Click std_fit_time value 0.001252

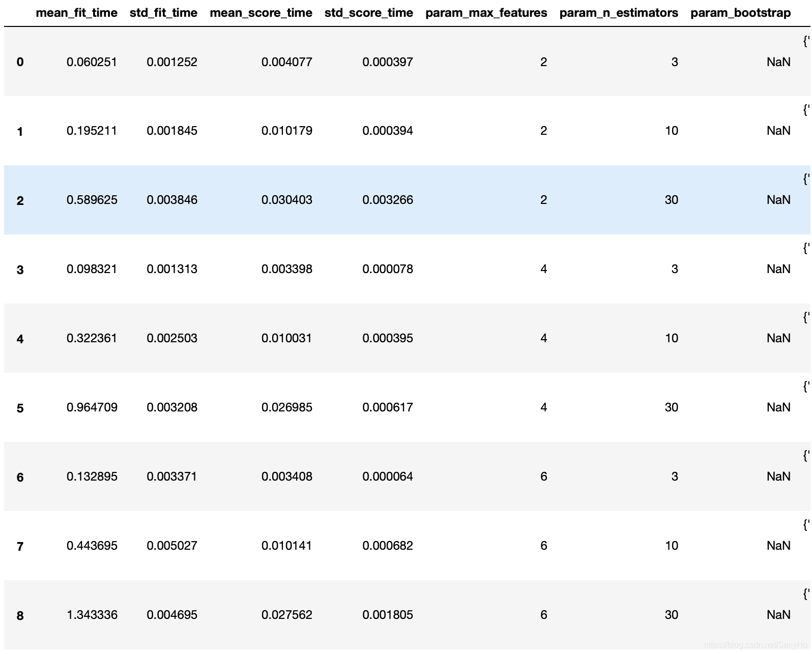172,62
